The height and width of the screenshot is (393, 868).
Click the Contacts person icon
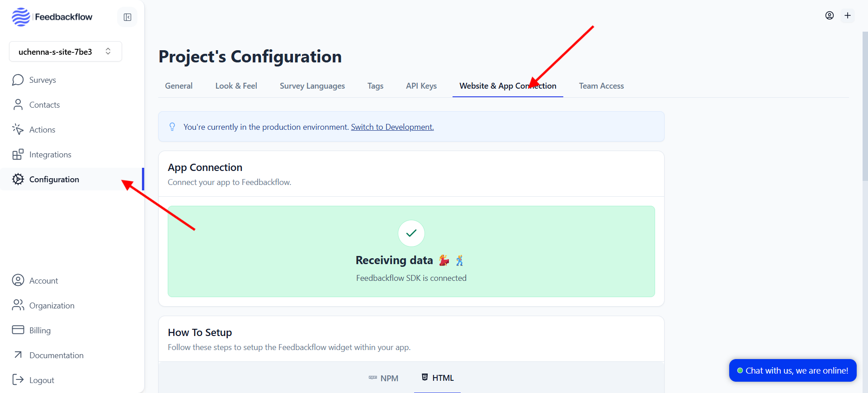pyautogui.click(x=18, y=105)
